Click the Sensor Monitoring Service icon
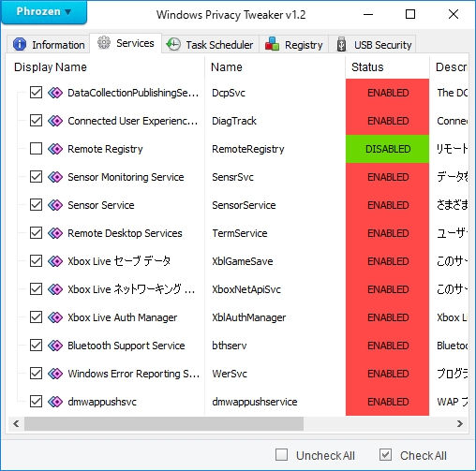The height and width of the screenshot is (471, 476). [55, 177]
